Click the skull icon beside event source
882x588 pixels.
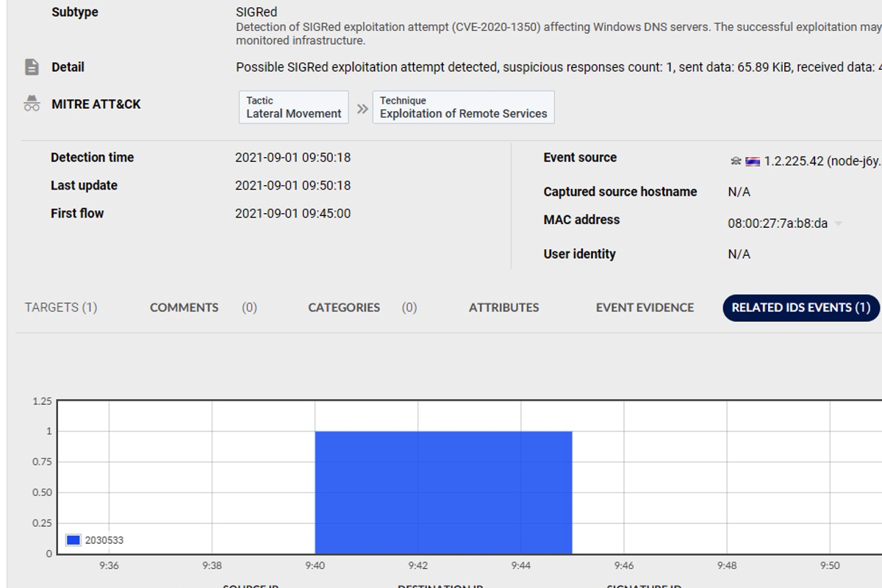[736, 161]
